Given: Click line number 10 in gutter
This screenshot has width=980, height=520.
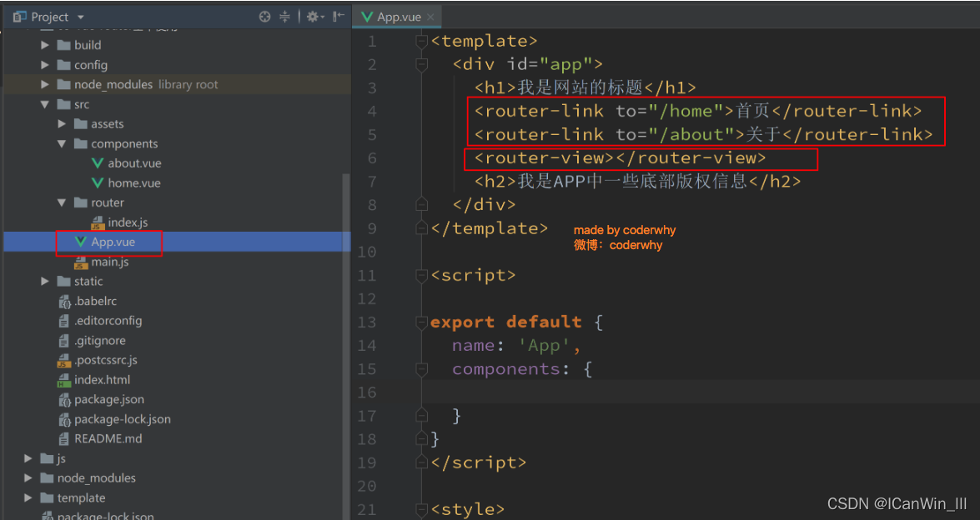Looking at the screenshot, I should pyautogui.click(x=368, y=252).
